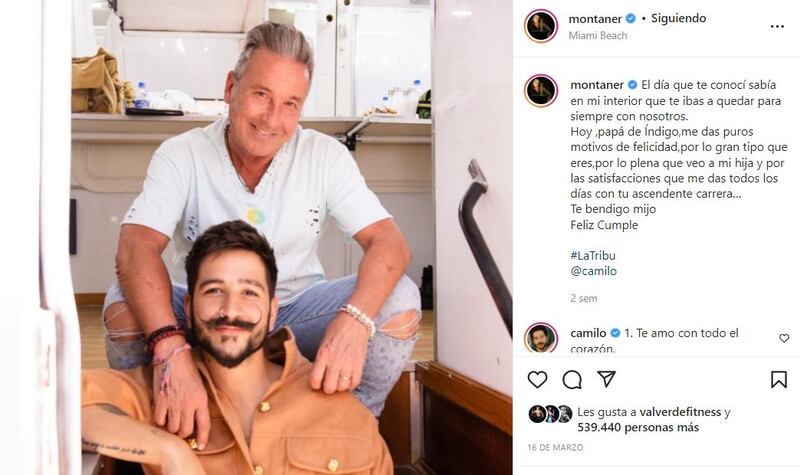
Task: Open the three-dot more options menu
Action: point(777,27)
